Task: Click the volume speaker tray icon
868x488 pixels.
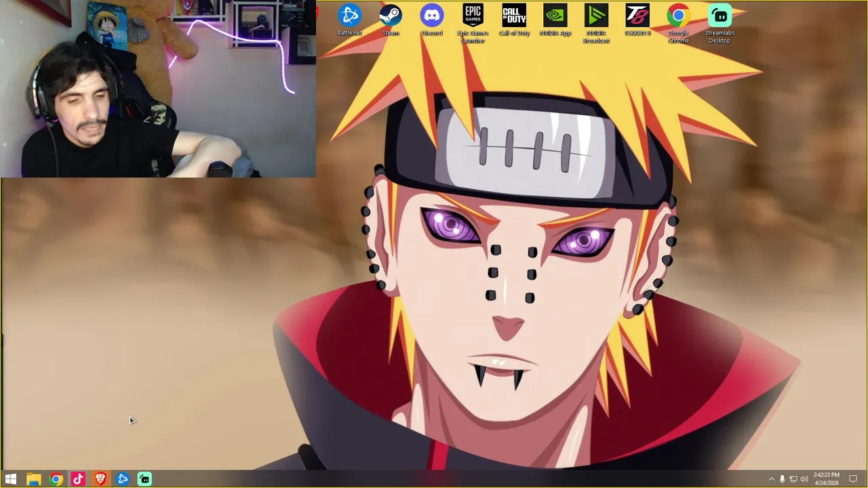Action: 804,479
